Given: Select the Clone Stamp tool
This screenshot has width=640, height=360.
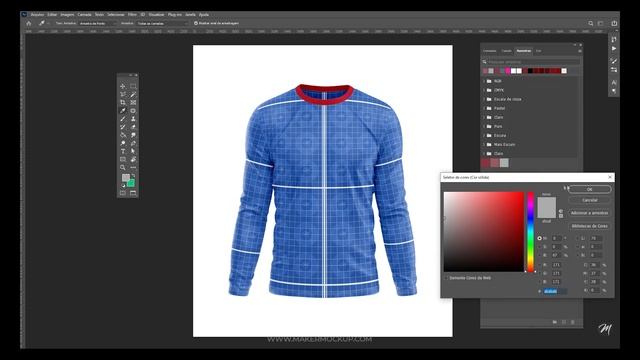Looking at the screenshot, I should (x=133, y=119).
